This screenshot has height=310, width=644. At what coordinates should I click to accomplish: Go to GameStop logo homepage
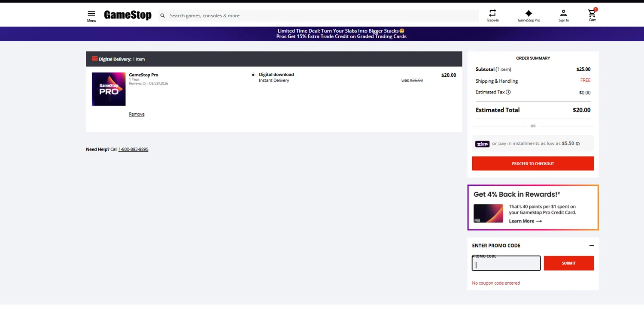point(128,15)
